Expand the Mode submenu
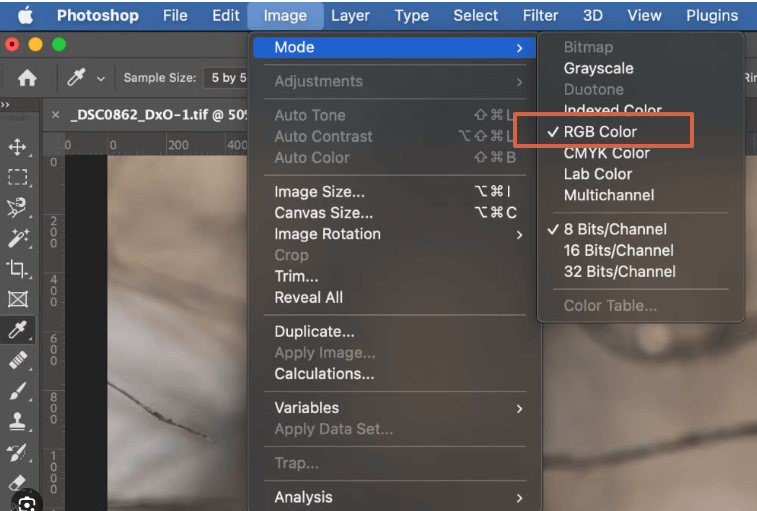 point(394,47)
